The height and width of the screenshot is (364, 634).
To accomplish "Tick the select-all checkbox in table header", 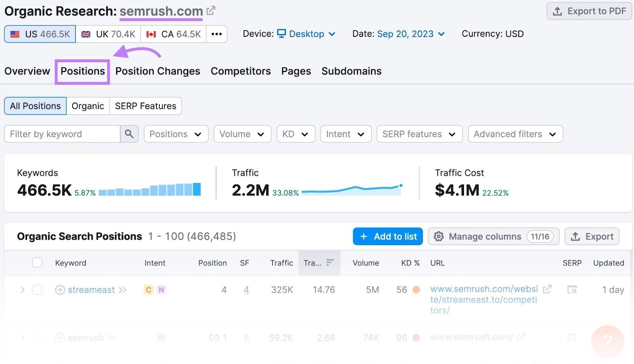I will [x=37, y=263].
